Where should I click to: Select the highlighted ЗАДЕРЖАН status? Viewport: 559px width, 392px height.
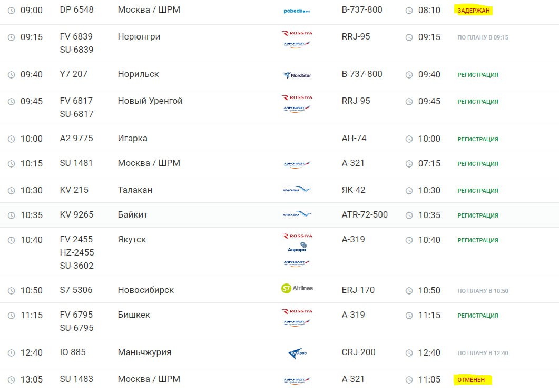click(x=474, y=11)
